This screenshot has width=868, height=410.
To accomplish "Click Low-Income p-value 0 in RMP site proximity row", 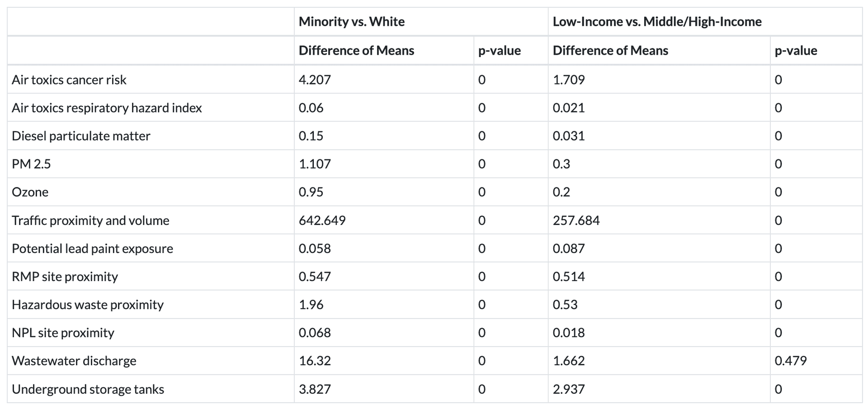I will coord(778,277).
